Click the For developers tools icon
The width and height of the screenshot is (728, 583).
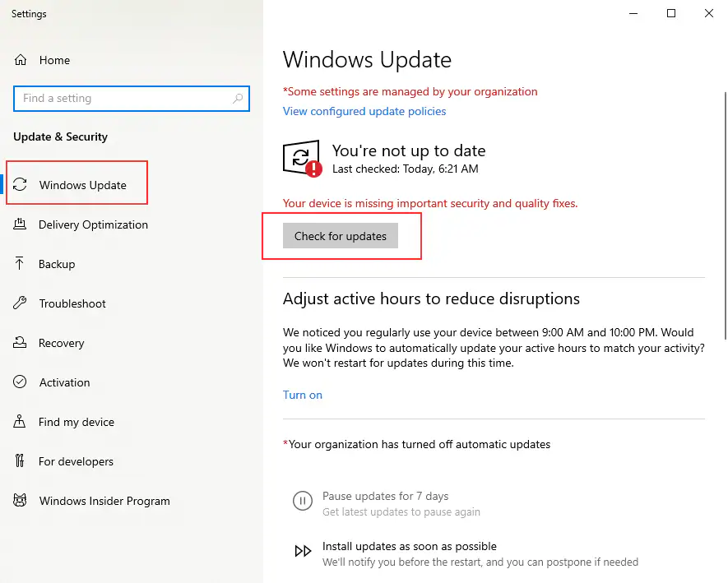tap(20, 460)
